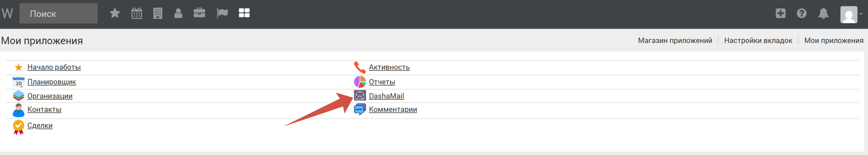Click the Поиск search field
Image resolution: width=868 pixels, height=155 pixels.
(59, 14)
